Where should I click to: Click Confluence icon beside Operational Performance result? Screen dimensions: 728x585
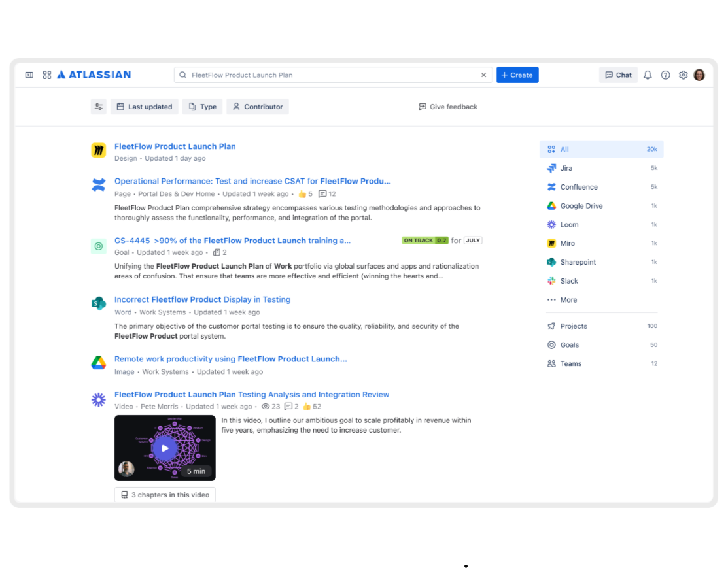(98, 184)
